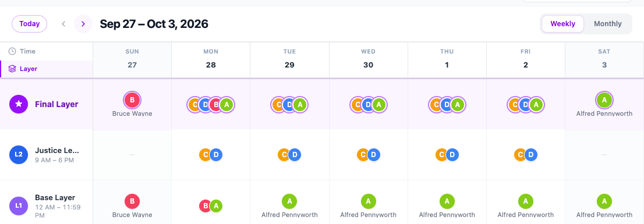
Task: Click the Monday 28 column header
Action: coord(211,60)
